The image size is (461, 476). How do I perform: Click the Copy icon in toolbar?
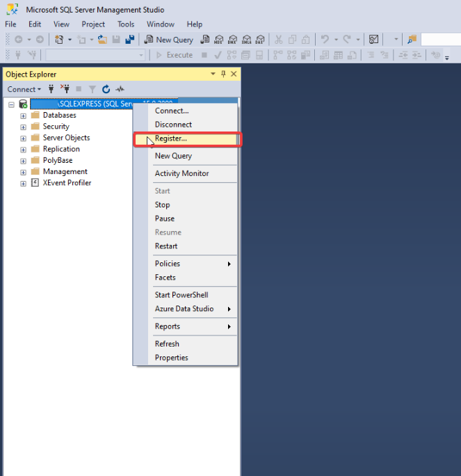(292, 40)
